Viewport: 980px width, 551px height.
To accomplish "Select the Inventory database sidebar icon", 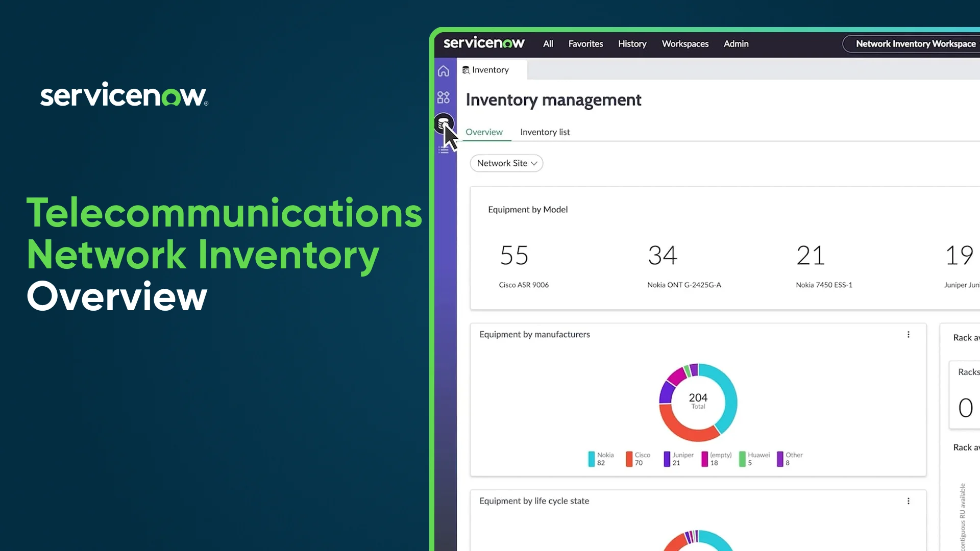I will [443, 123].
